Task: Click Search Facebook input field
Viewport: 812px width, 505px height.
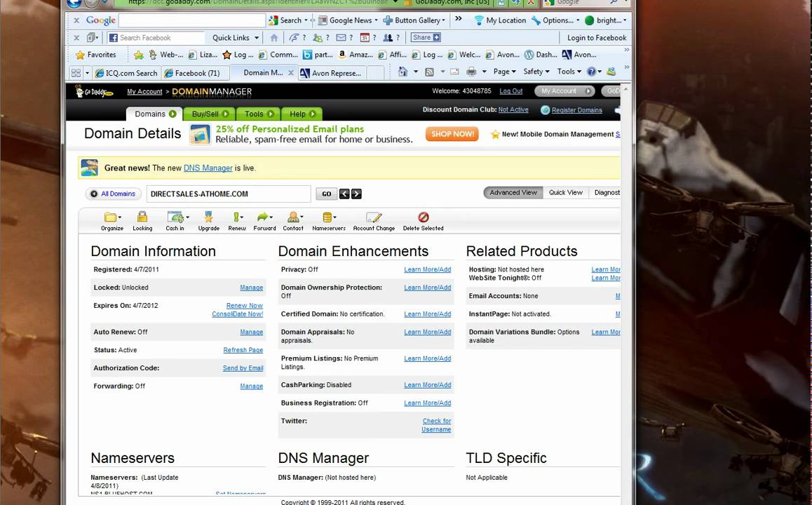Action: [x=156, y=38]
